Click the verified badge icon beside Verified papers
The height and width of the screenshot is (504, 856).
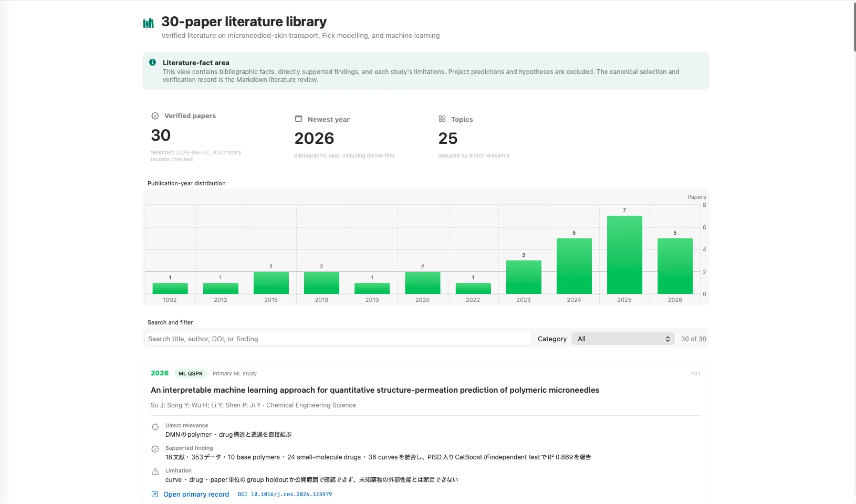tap(155, 116)
